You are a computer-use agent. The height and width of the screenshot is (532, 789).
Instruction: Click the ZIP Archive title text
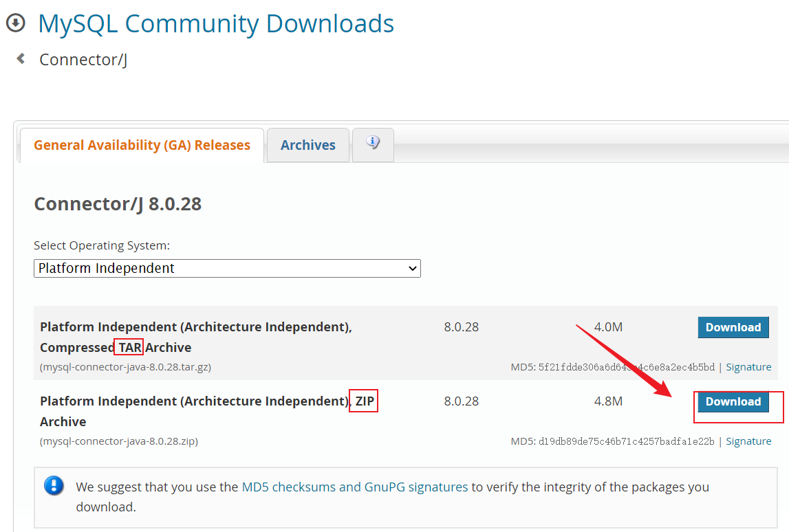tap(207, 411)
